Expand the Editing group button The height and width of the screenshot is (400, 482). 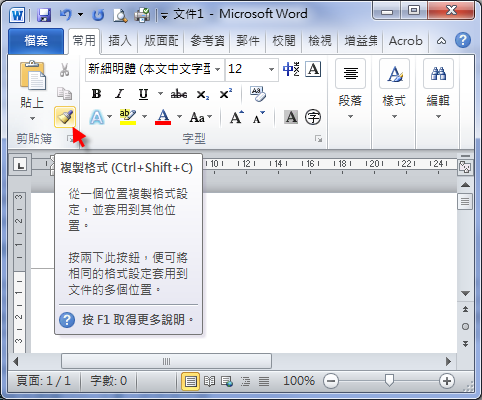pyautogui.click(x=438, y=89)
